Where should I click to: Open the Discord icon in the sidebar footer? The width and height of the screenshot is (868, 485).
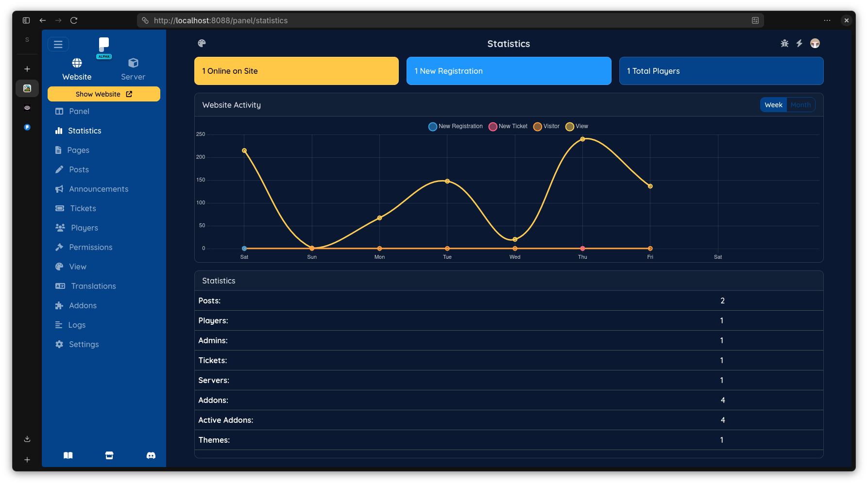click(x=151, y=455)
